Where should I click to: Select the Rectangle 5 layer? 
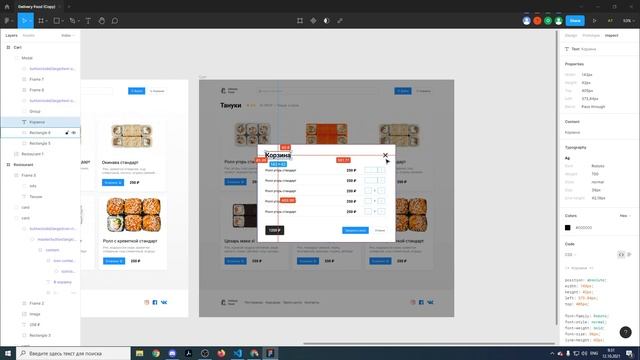click(x=40, y=143)
